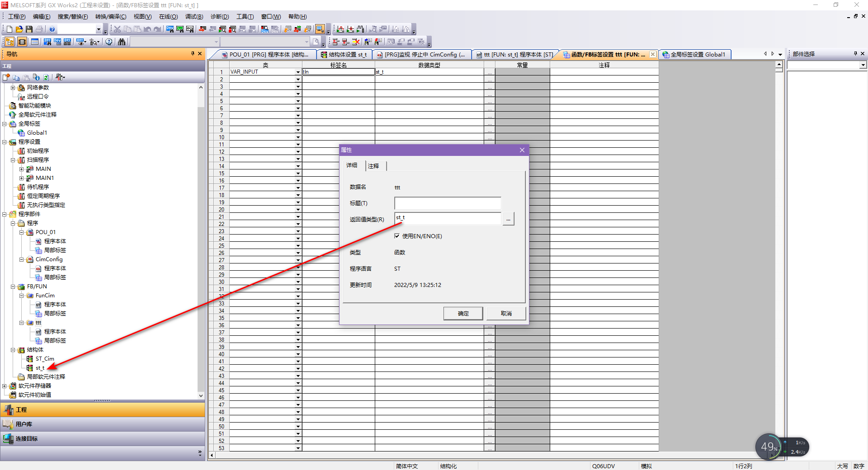The width and height of the screenshot is (868, 470).
Task: Click the blue Help question mark icon
Action: (52, 29)
